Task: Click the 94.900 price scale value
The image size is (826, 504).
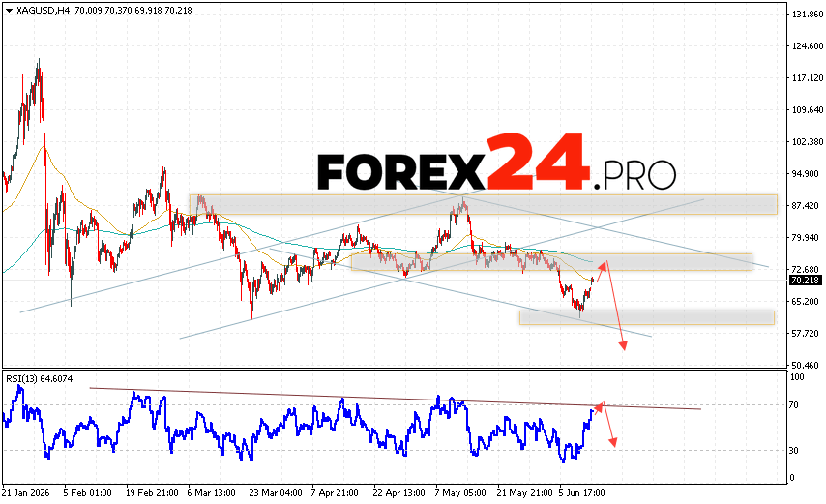Action: click(x=807, y=174)
